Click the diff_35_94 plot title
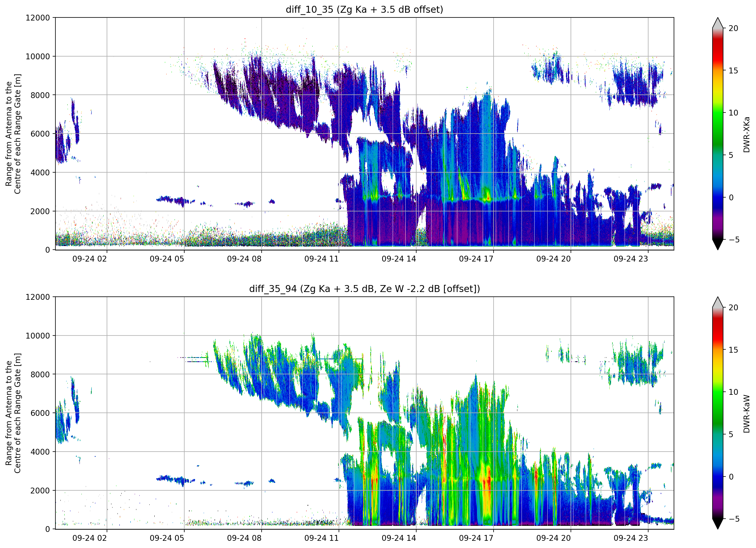The image size is (756, 548). [364, 289]
